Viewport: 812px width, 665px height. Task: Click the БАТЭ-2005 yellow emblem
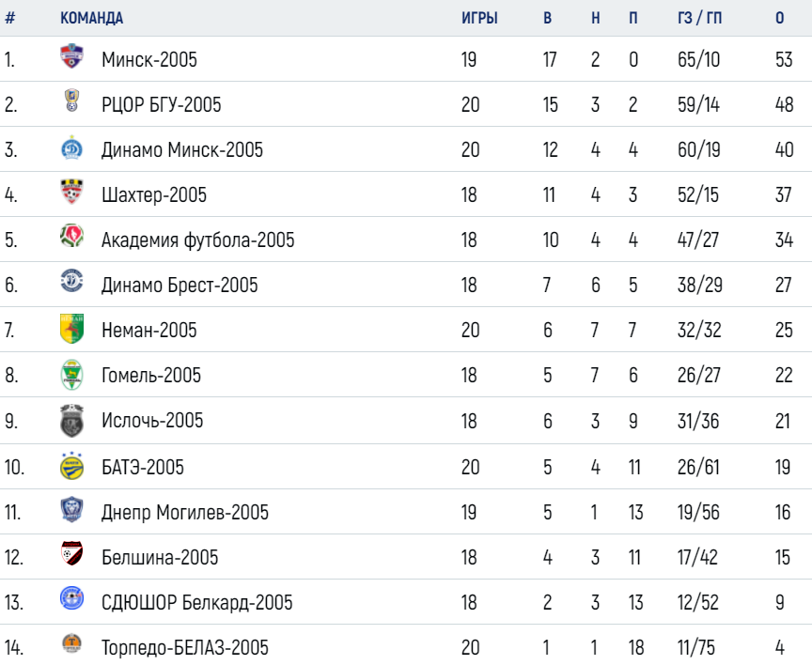coord(72,466)
